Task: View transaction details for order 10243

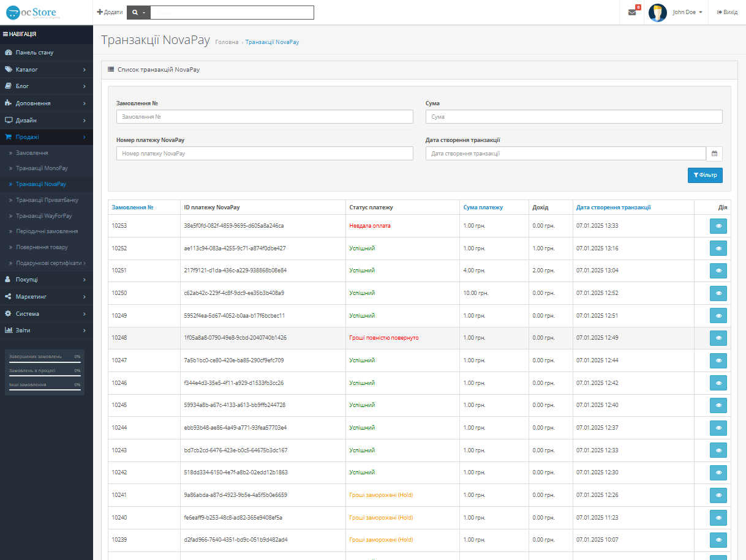Action: tap(718, 450)
